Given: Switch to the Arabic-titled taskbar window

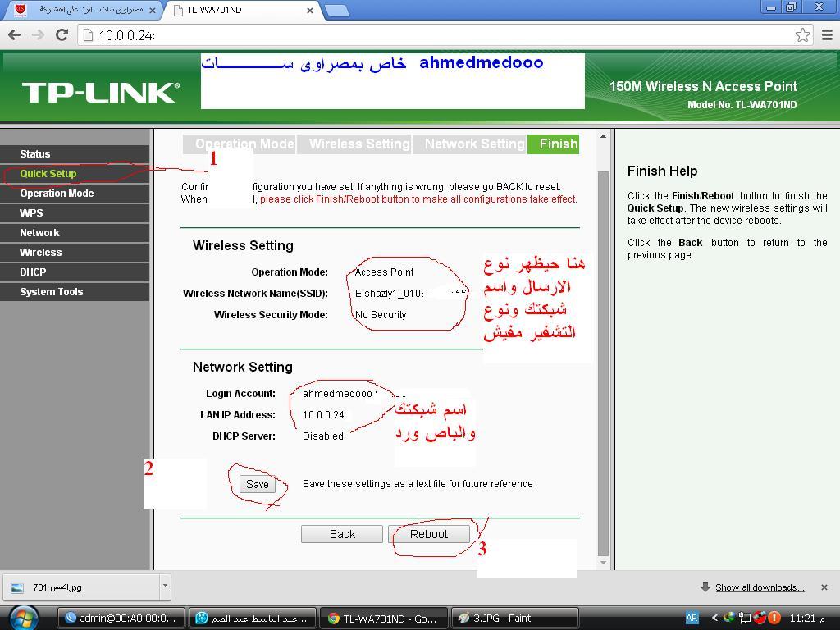Looking at the screenshot, I should (252, 619).
